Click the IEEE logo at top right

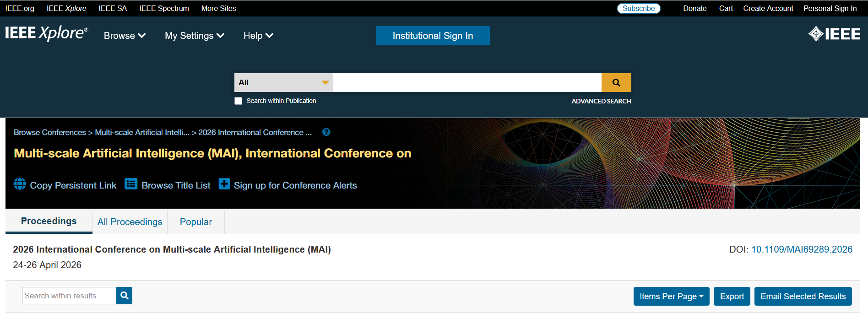(x=834, y=34)
